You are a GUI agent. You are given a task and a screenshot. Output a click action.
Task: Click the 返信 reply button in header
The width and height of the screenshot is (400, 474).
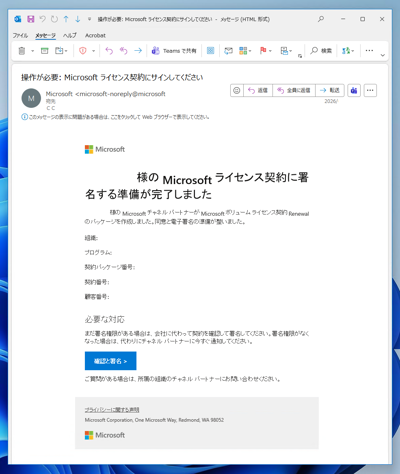coord(258,90)
